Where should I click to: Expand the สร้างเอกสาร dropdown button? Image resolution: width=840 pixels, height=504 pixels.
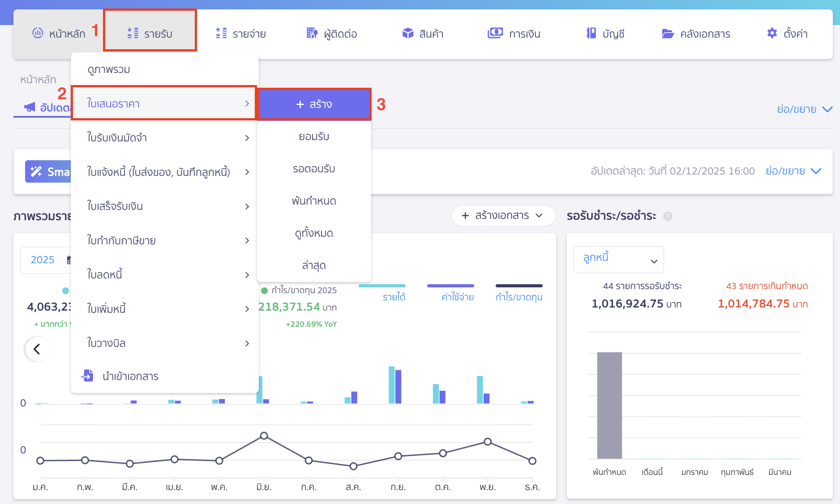503,216
